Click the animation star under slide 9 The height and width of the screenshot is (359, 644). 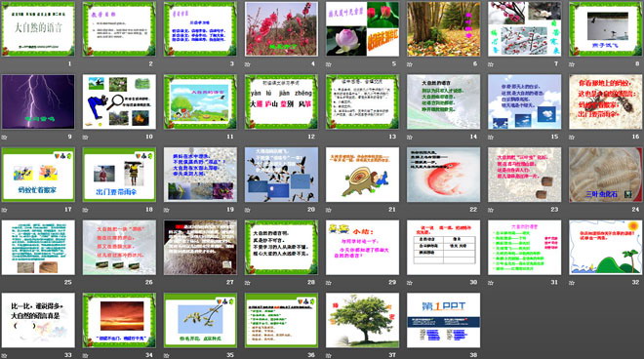5,138
